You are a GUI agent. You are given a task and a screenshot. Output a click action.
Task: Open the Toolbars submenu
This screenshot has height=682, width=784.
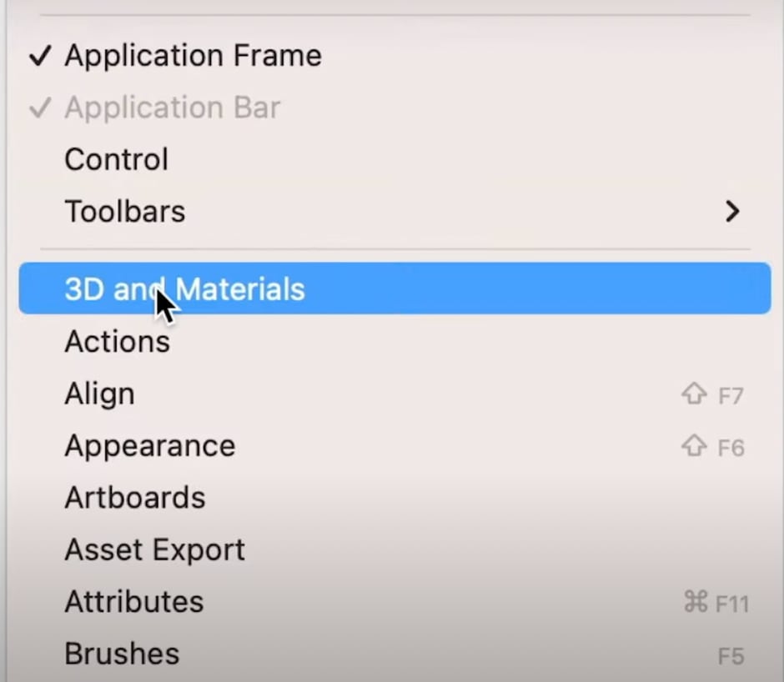[x=125, y=212]
